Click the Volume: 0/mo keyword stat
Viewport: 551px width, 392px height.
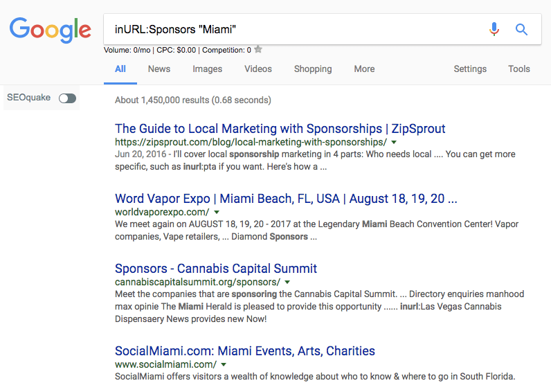pos(127,51)
